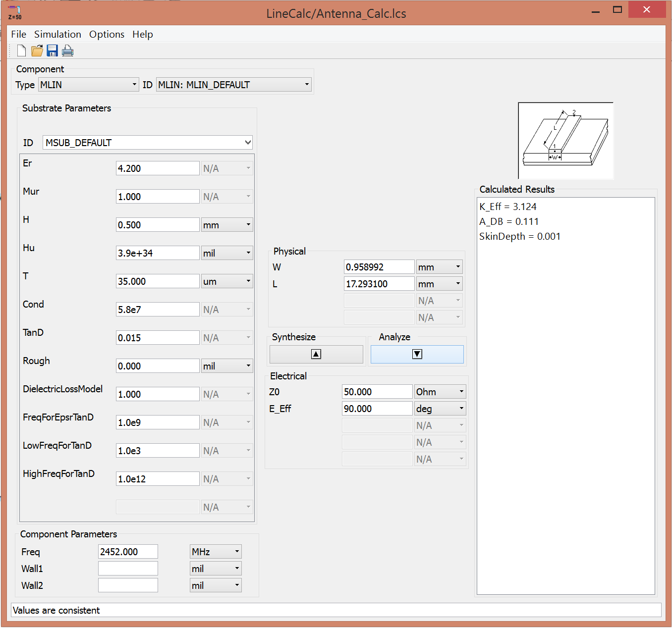Image resolution: width=672 pixels, height=628 pixels.
Task: Click the DielectricLossModel value field
Action: tap(158, 394)
